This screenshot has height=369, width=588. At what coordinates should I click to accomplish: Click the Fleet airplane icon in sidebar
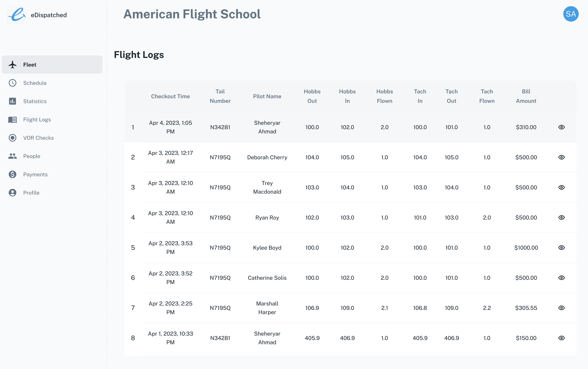click(x=12, y=65)
